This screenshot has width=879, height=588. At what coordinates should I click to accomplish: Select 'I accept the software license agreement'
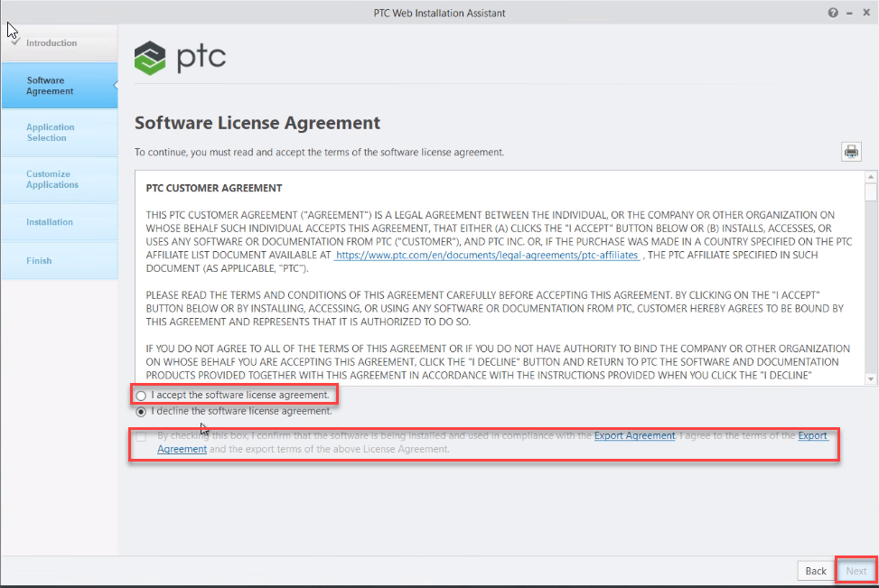click(141, 396)
